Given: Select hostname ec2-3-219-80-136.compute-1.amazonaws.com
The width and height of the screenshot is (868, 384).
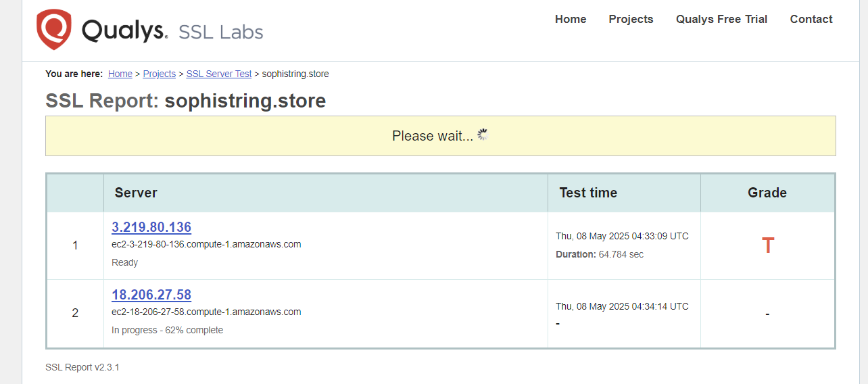Looking at the screenshot, I should (x=206, y=244).
